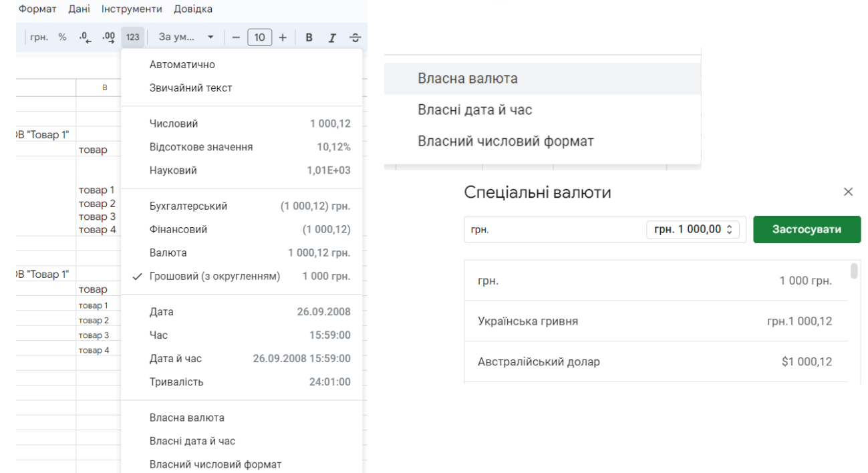
Task: Decrease decimal places in the toolbar
Action: 84,37
